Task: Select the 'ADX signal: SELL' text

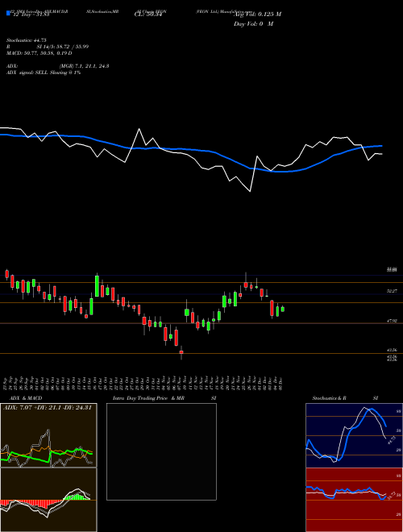Action: [x=27, y=73]
